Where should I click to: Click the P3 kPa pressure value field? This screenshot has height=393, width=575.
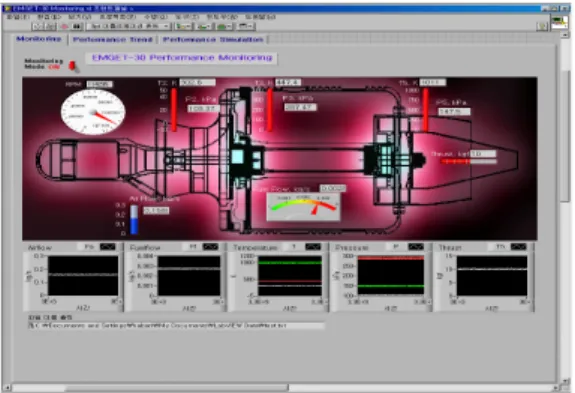[300, 107]
